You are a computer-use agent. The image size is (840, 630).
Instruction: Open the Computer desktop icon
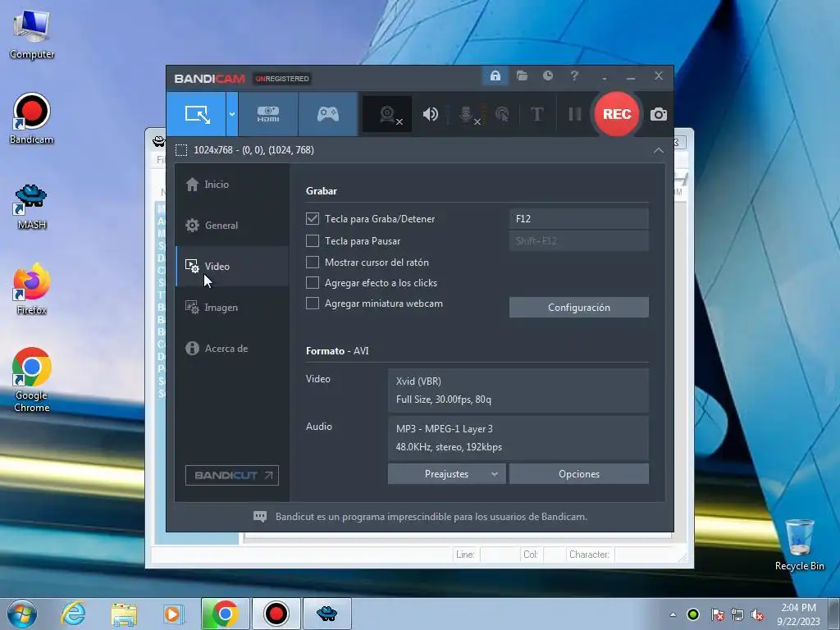click(32, 34)
